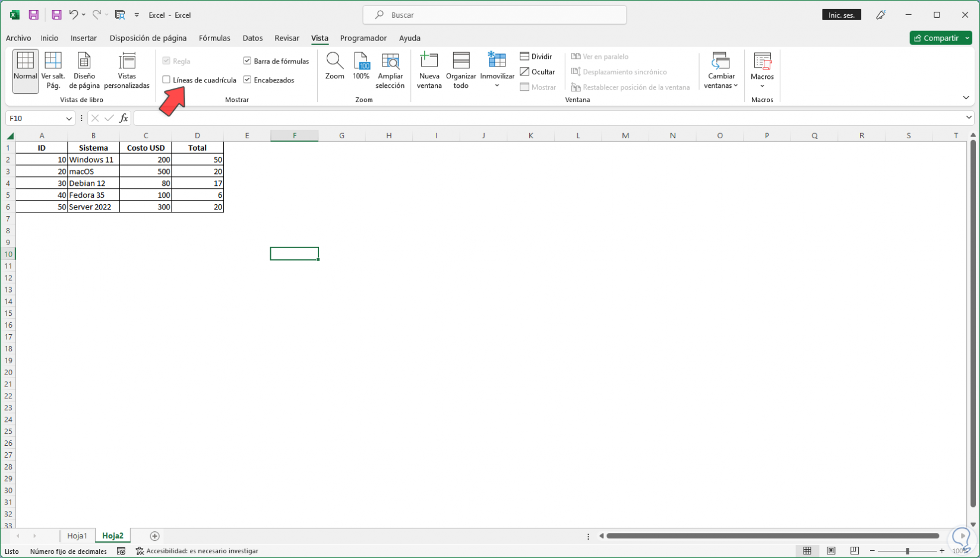Click zoom in plus button

coord(942,551)
